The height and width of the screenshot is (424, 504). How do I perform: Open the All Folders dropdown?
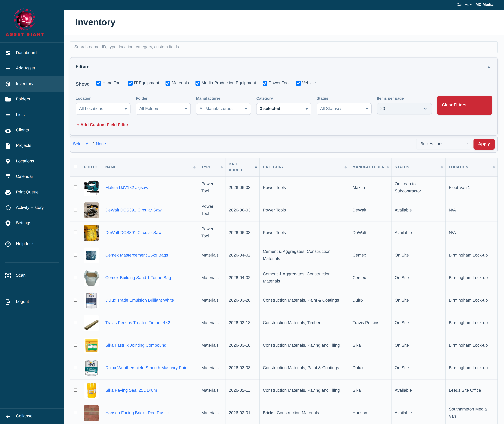coord(163,109)
